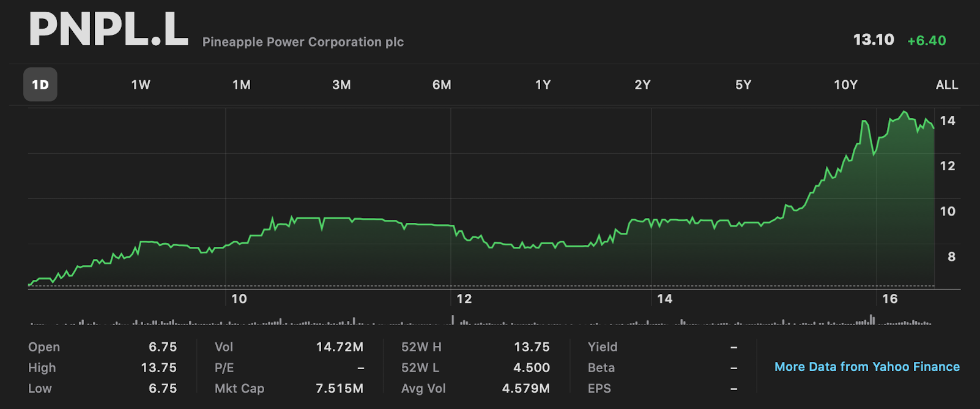
Task: Click the High value 13.75
Action: (x=159, y=368)
